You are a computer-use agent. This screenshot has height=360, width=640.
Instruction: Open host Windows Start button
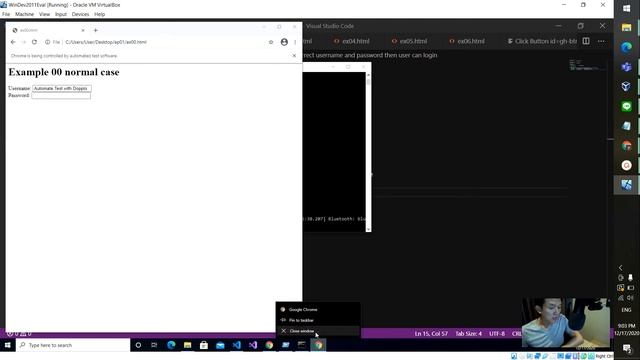(x=627, y=8)
